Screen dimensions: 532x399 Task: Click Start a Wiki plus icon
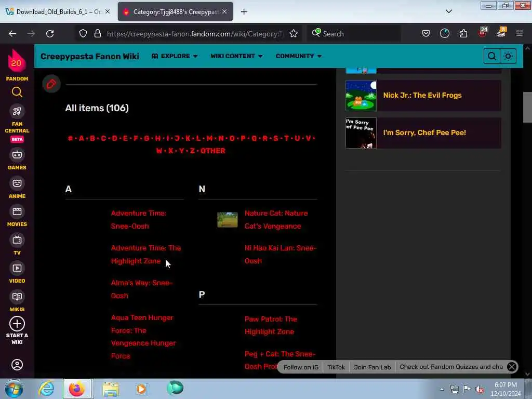17,324
